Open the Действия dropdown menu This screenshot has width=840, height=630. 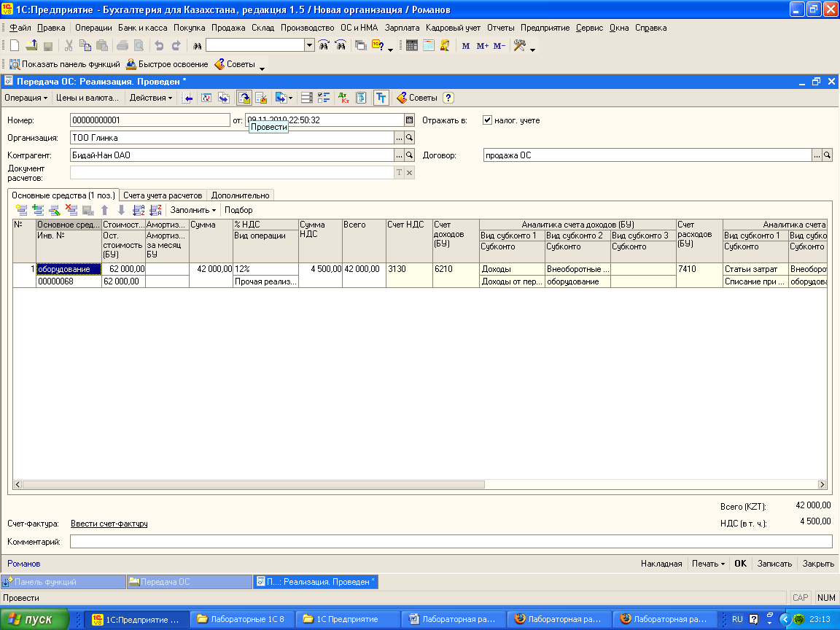[151, 98]
